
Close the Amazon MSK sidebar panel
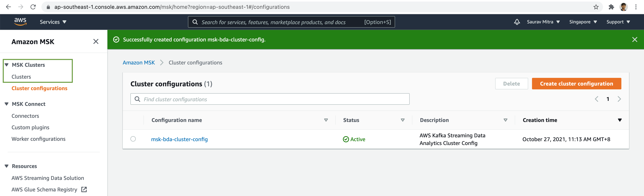click(96, 41)
